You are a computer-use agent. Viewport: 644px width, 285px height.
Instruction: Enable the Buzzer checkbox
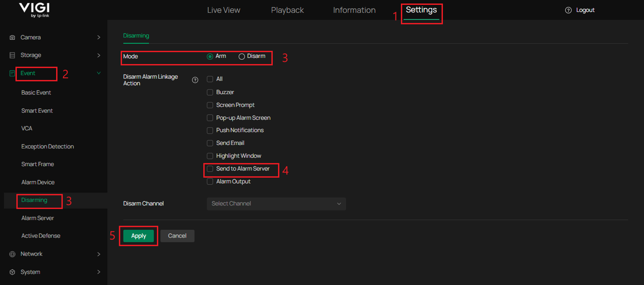click(210, 92)
